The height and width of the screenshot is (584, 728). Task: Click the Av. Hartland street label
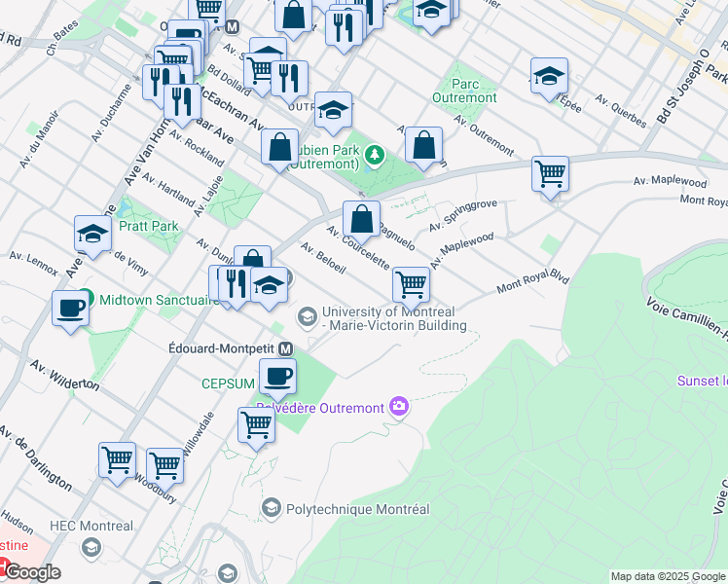pos(168,190)
